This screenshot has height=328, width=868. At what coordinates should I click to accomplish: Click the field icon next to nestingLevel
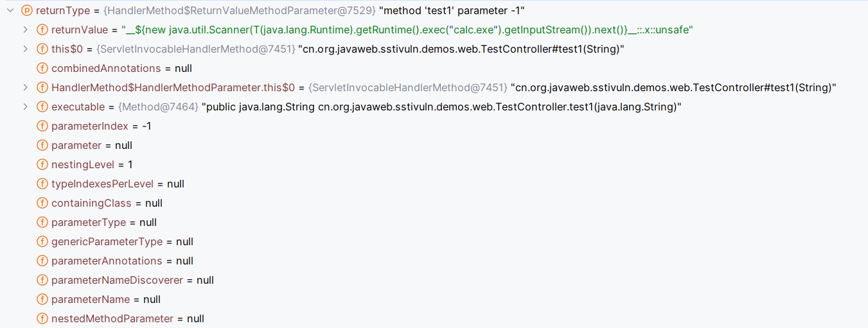point(42,164)
